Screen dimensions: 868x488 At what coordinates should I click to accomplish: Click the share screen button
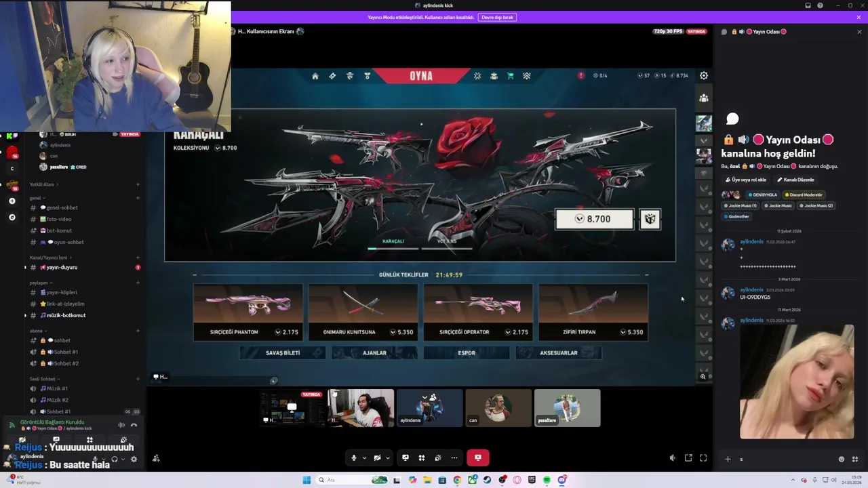pos(406,458)
